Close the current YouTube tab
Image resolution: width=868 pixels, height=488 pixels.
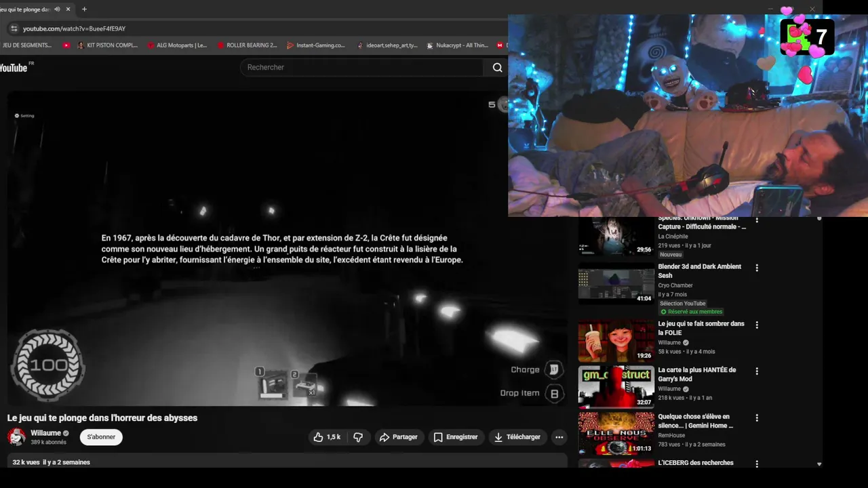point(68,9)
